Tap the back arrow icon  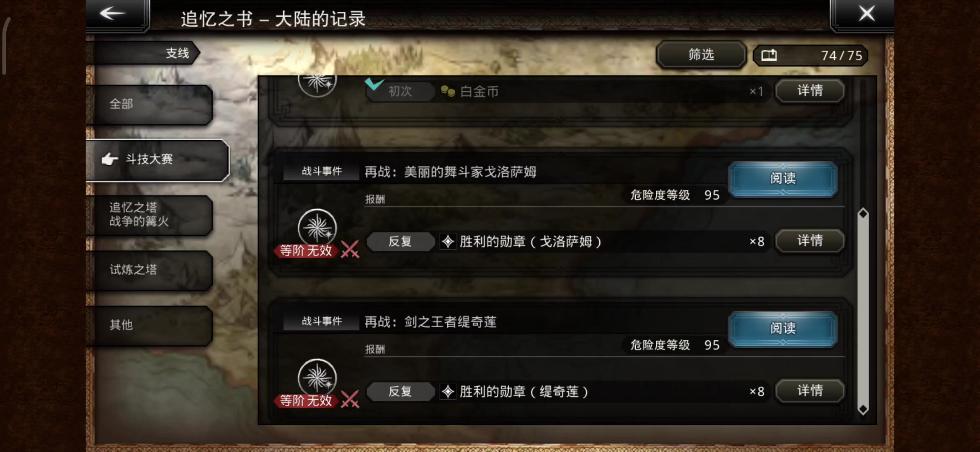[x=112, y=13]
